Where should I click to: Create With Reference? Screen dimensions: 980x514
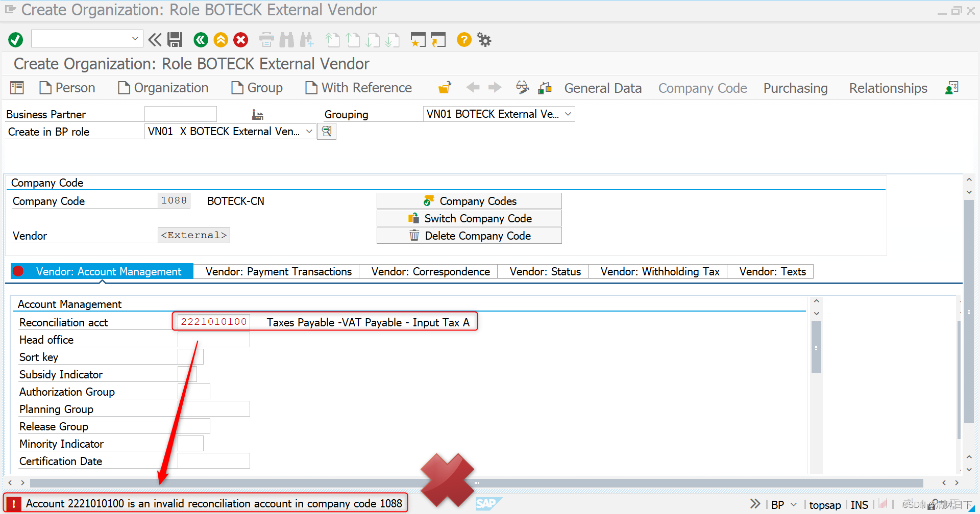click(x=358, y=88)
